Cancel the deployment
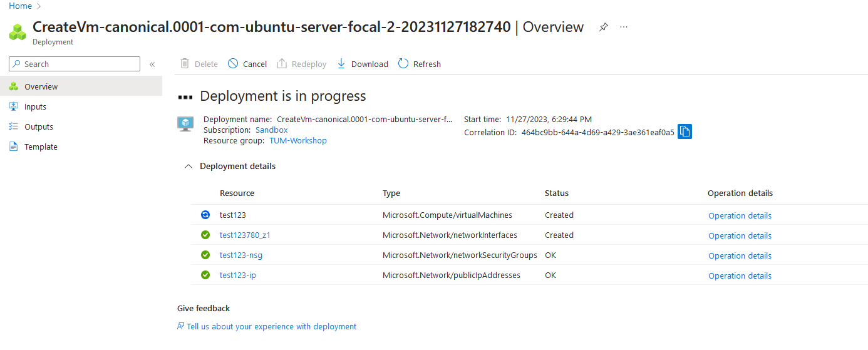This screenshot has width=868, height=350. coord(247,64)
